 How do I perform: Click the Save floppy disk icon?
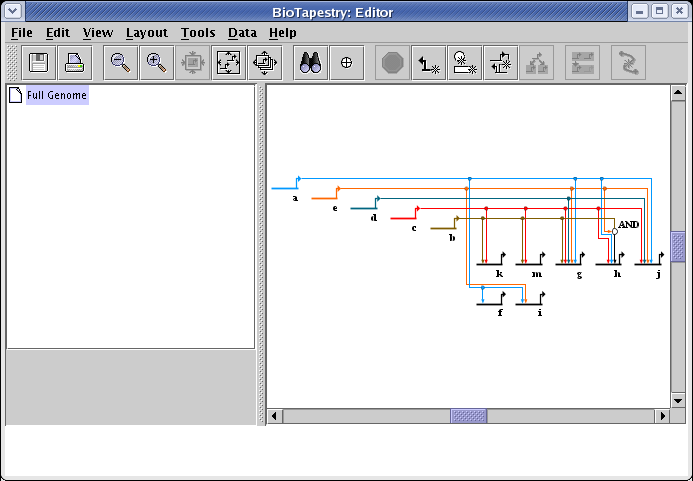tap(40, 63)
